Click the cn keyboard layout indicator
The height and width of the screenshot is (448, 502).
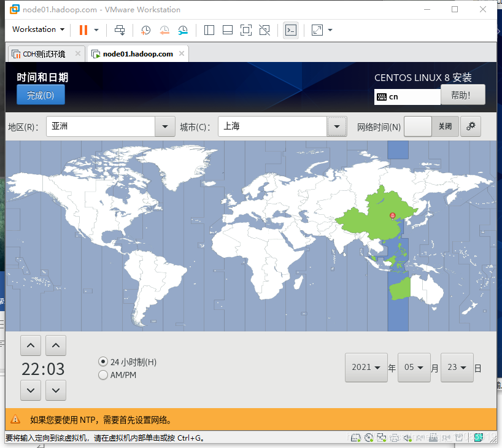407,97
